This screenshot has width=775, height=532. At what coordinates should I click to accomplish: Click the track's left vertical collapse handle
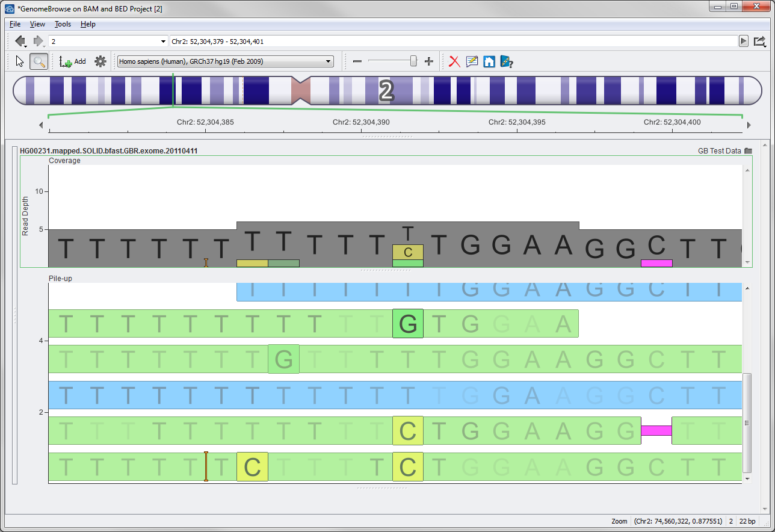tap(15, 315)
